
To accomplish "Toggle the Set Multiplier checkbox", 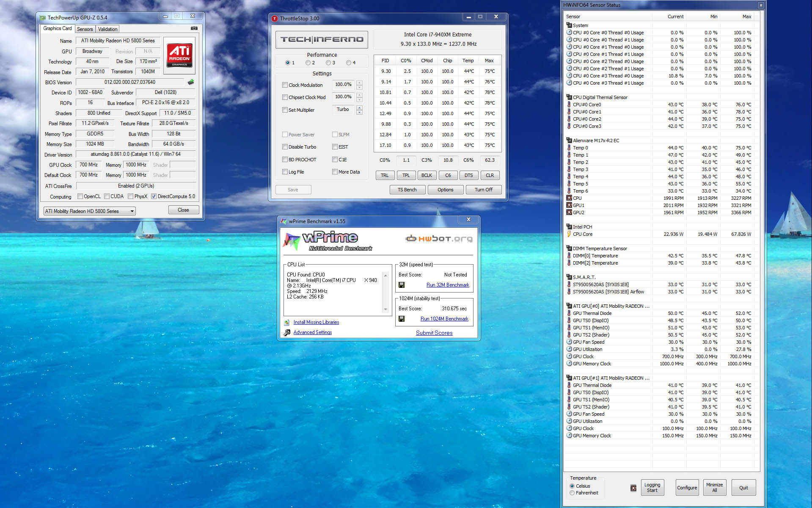I will coord(285,110).
